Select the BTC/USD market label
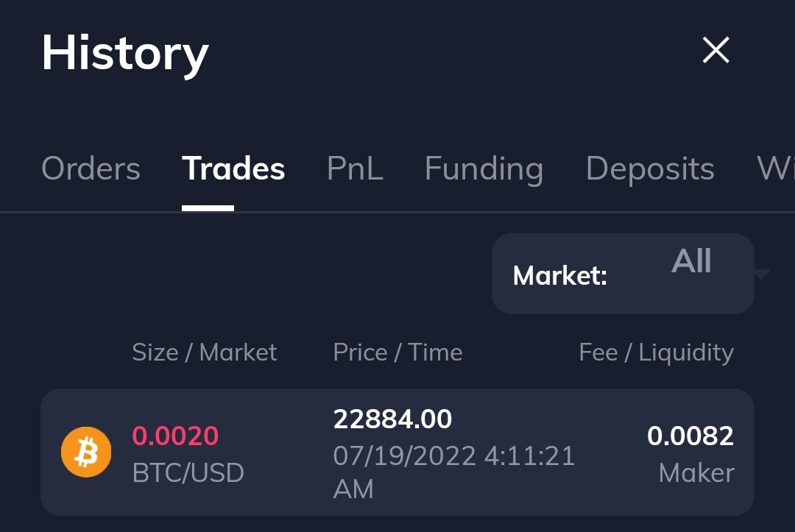Image resolution: width=795 pixels, height=532 pixels. [188, 472]
